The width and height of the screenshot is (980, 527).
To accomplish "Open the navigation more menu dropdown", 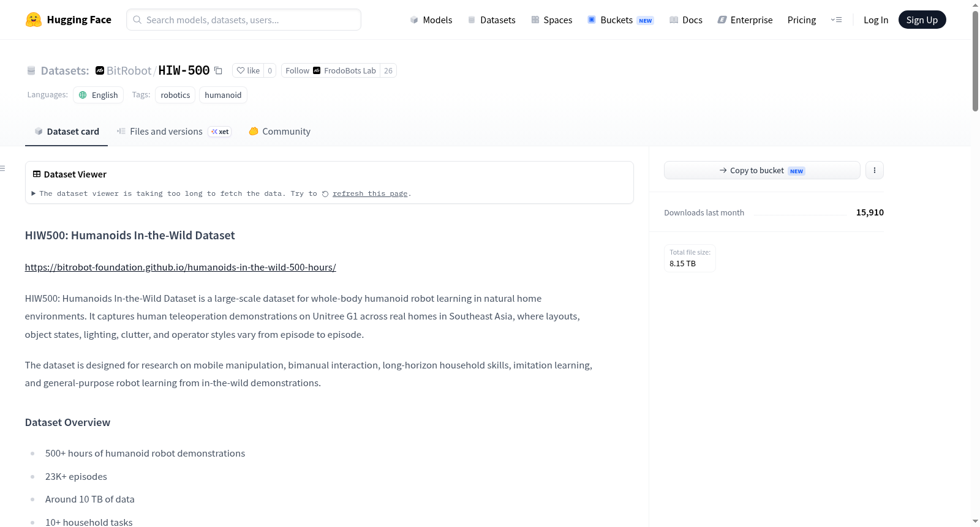I will [x=836, y=20].
